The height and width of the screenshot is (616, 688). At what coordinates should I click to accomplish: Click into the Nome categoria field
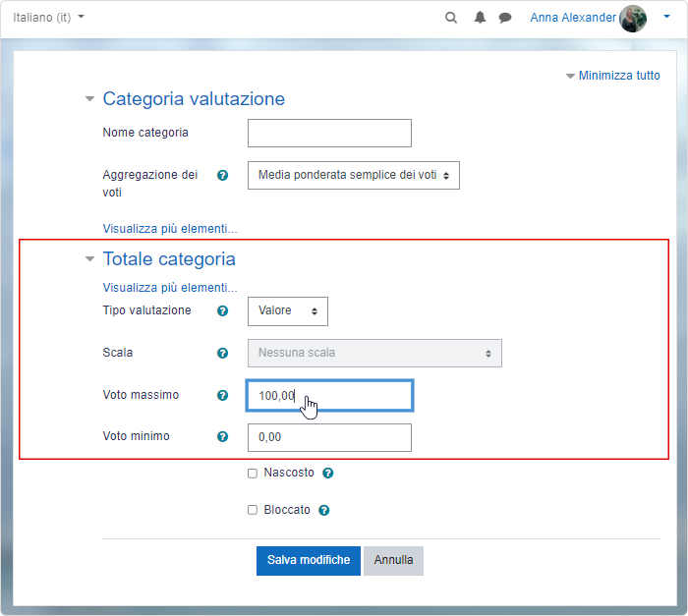329,133
